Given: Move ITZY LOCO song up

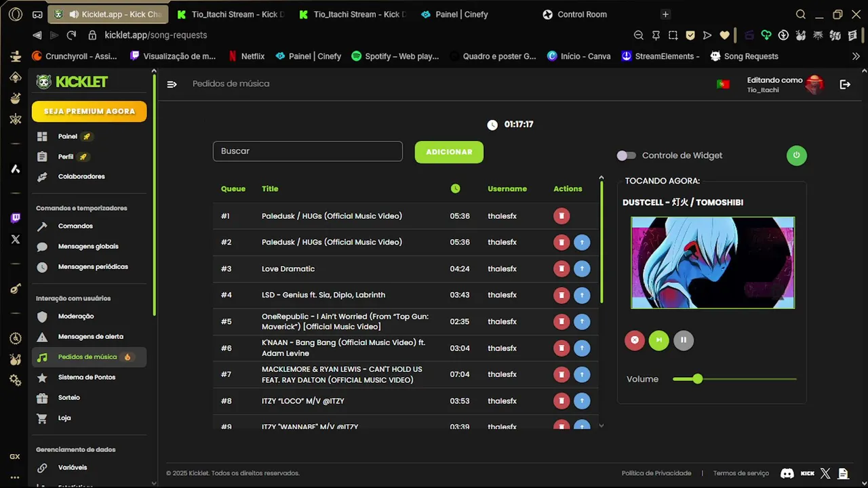Looking at the screenshot, I should [x=582, y=401].
